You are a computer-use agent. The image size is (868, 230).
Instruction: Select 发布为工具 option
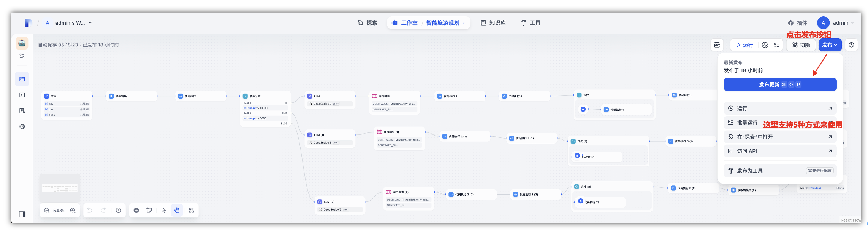point(780,171)
